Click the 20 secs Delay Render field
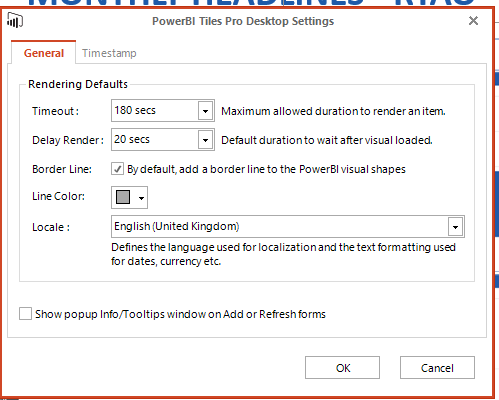 155,139
